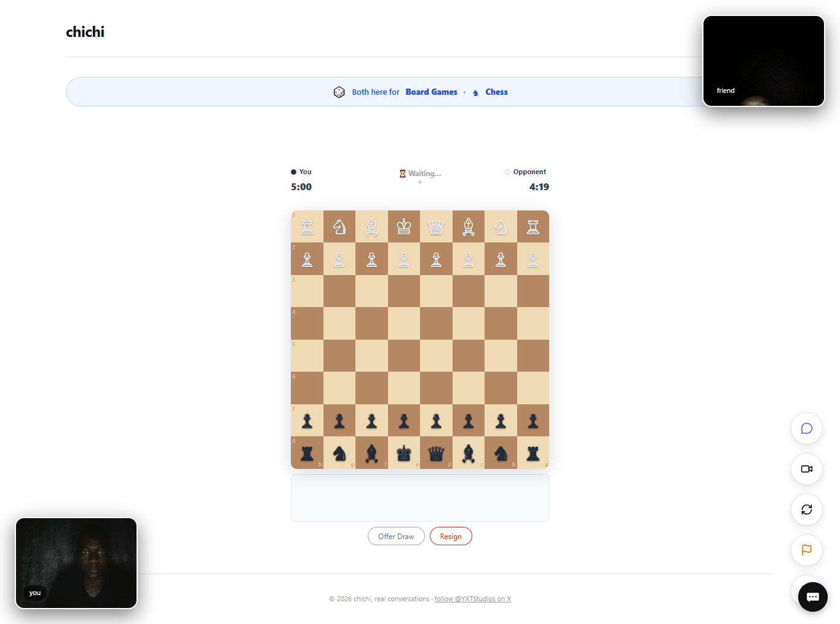Viewport: 840px width, 624px height.
Task: Select the black king on e8
Action: 404,454
